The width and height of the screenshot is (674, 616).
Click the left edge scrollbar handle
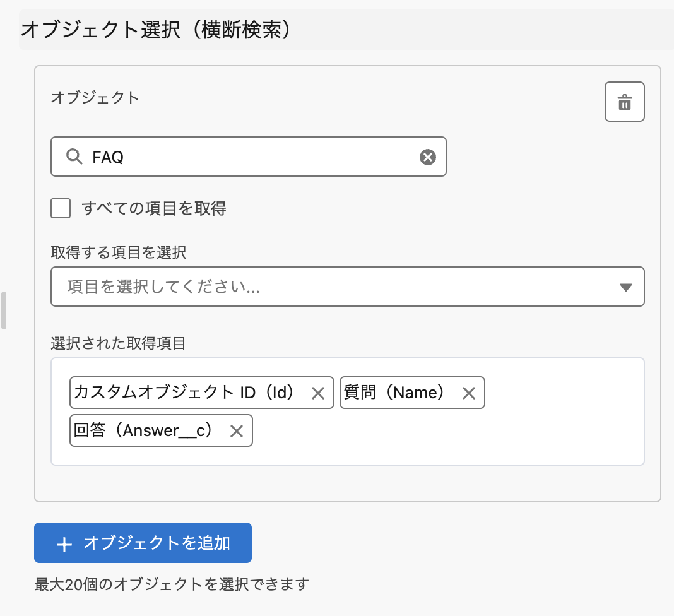coord(4,311)
